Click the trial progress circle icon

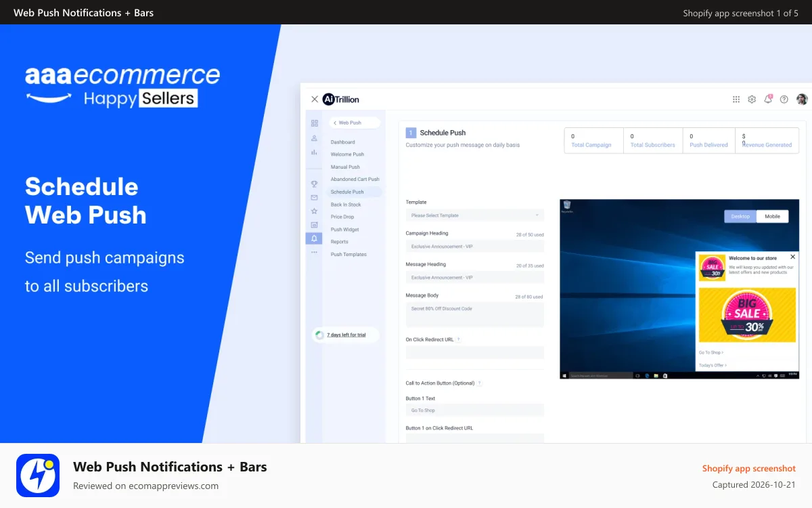[x=319, y=335]
